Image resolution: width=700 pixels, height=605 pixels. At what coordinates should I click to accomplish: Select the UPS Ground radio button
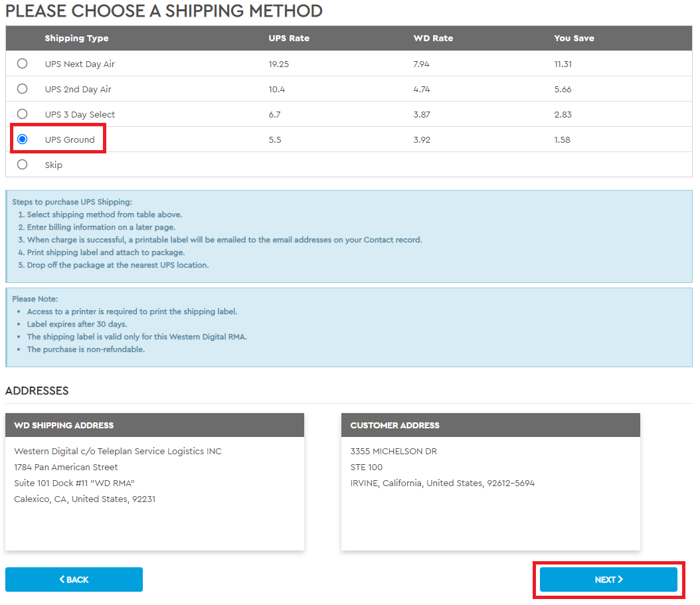pyautogui.click(x=23, y=139)
